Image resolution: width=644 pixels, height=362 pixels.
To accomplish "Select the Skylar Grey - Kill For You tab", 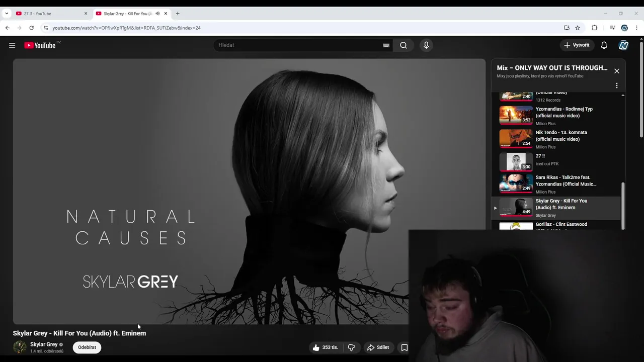I will pos(131,14).
